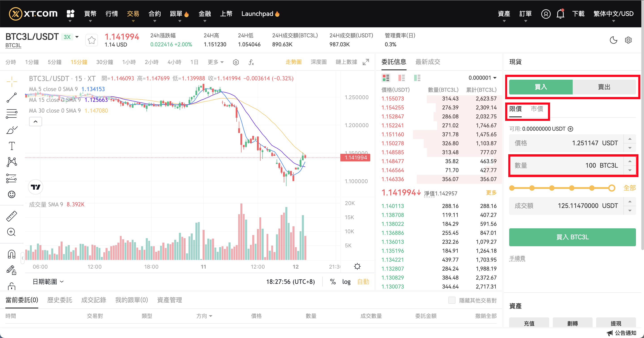Viewport: 644px width, 338px height.
Task: Open chart settings hexagon icon
Action: pyautogui.click(x=236, y=62)
